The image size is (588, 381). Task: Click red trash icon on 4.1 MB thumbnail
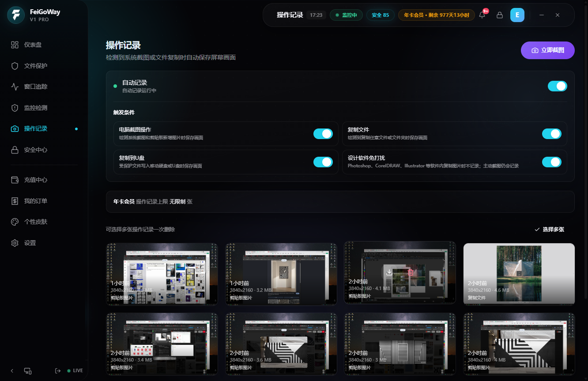tap(411, 272)
